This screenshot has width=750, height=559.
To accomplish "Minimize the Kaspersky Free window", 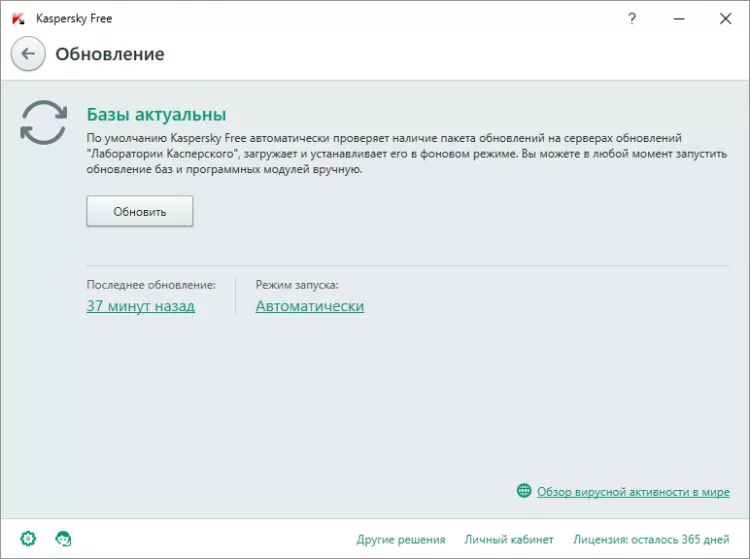I will pos(679,19).
